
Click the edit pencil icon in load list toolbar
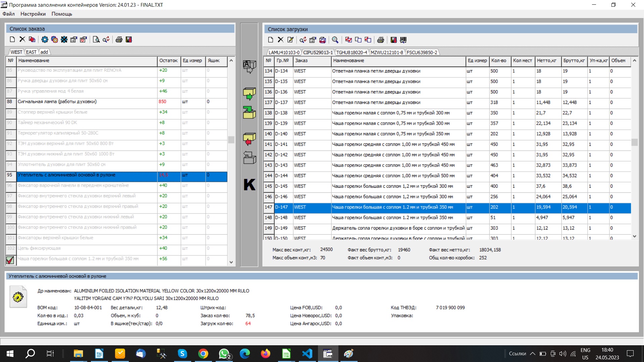[x=290, y=40]
